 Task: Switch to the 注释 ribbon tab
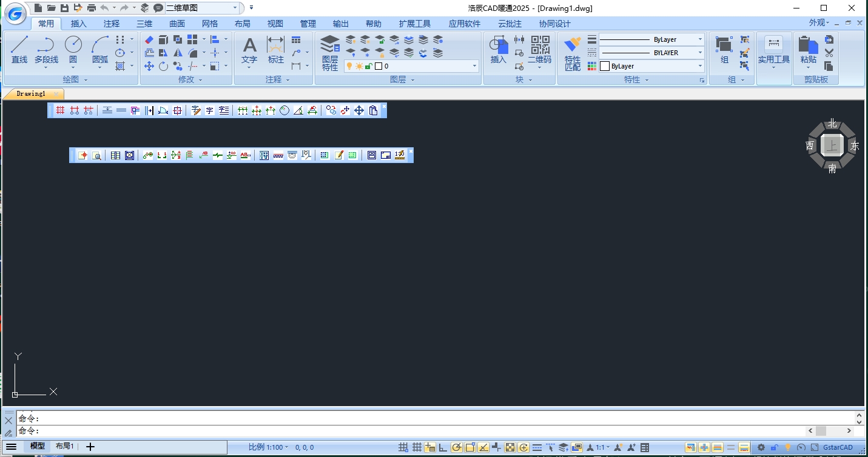(112, 24)
